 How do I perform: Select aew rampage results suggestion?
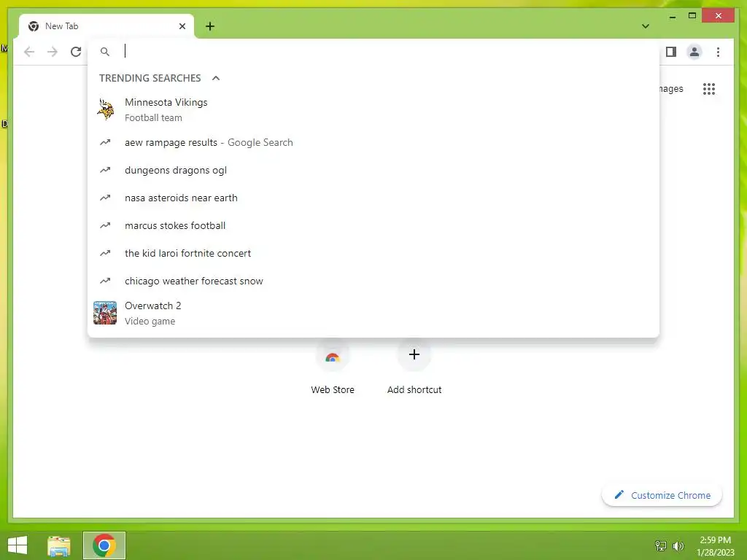[x=373, y=142]
